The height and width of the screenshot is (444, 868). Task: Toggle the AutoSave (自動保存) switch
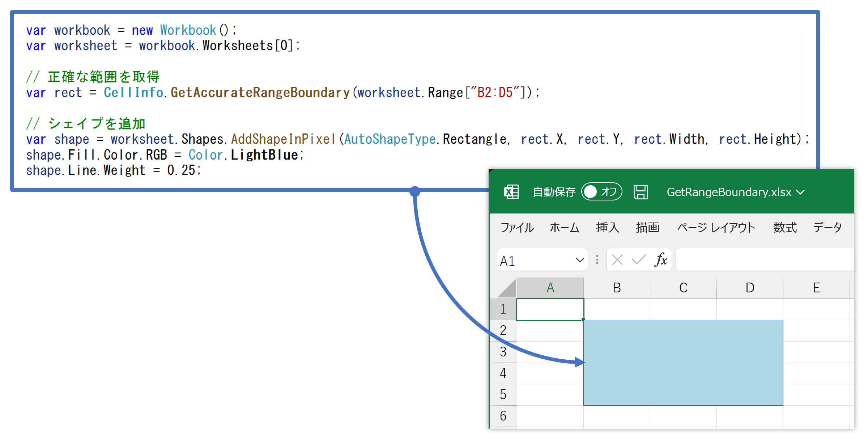(x=602, y=192)
